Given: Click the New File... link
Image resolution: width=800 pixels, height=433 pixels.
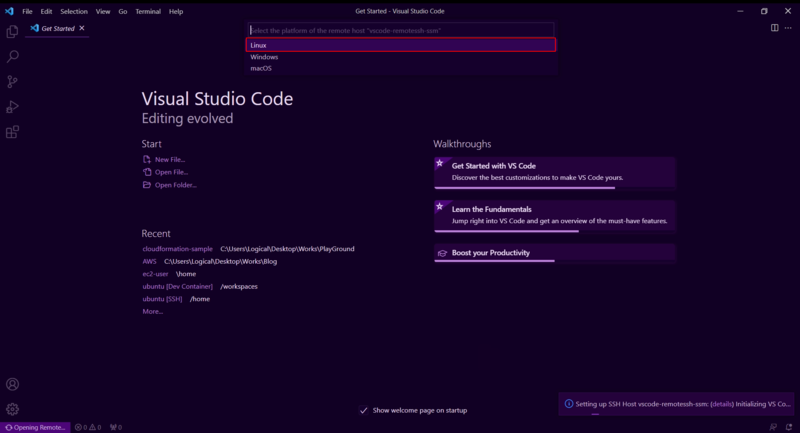Looking at the screenshot, I should [x=170, y=160].
